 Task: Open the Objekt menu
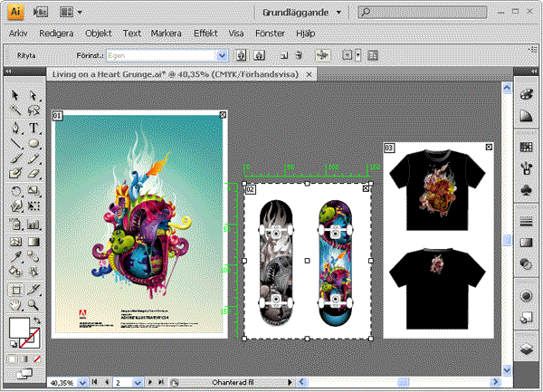[x=99, y=33]
